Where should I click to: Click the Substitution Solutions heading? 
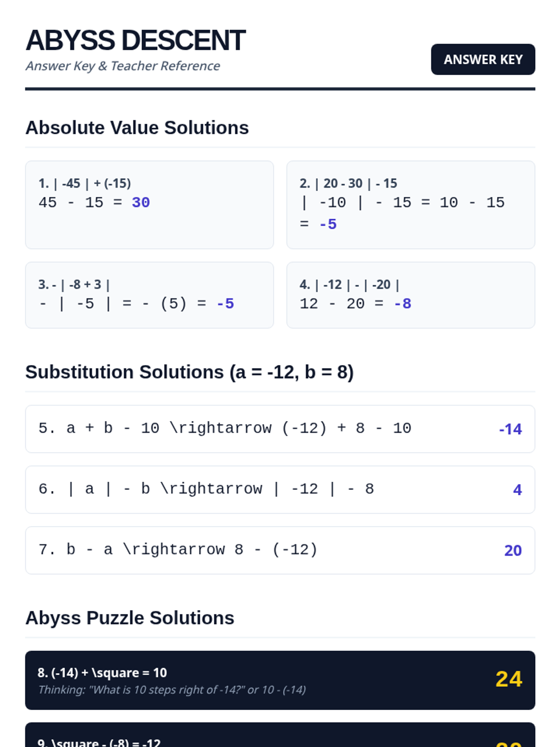[189, 372]
